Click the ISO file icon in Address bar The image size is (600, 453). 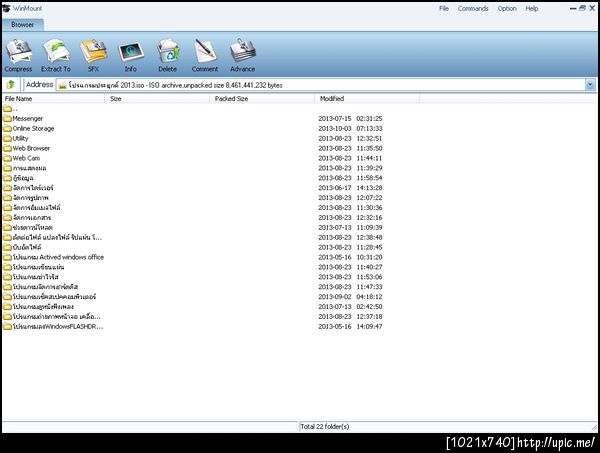62,85
